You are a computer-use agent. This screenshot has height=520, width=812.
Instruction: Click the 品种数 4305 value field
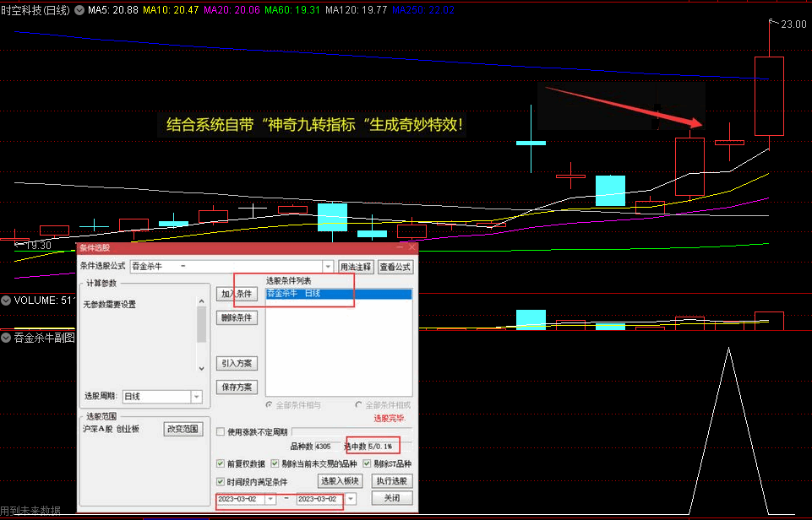(327, 447)
